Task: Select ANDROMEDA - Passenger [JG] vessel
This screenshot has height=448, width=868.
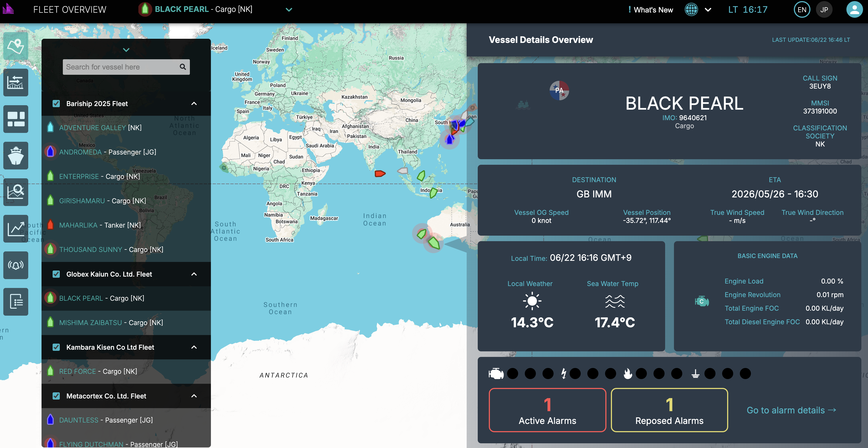Action: (126, 152)
